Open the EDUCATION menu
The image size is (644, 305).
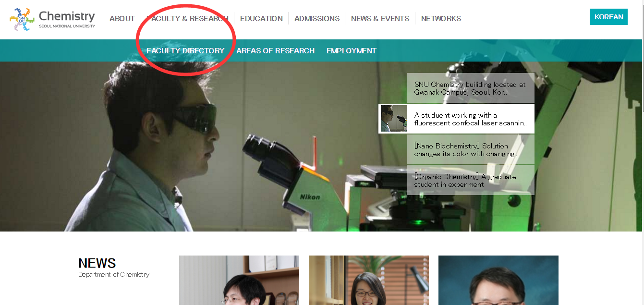(x=261, y=19)
